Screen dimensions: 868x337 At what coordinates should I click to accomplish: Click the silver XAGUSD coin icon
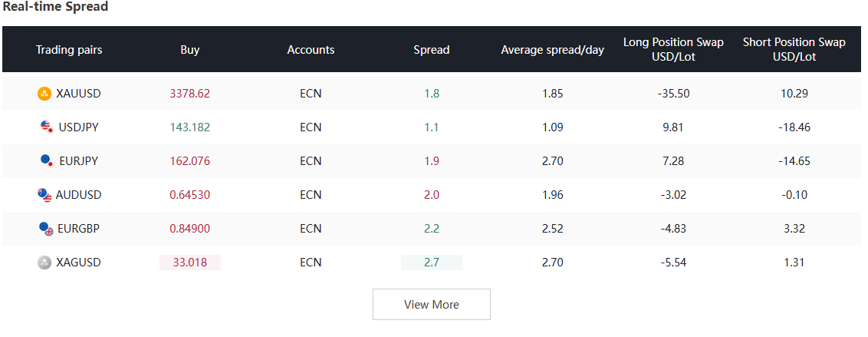44,263
